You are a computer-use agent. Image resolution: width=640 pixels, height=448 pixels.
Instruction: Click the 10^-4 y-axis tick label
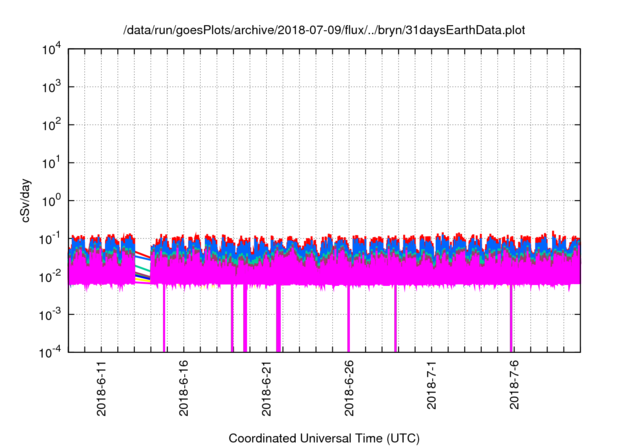49,352
